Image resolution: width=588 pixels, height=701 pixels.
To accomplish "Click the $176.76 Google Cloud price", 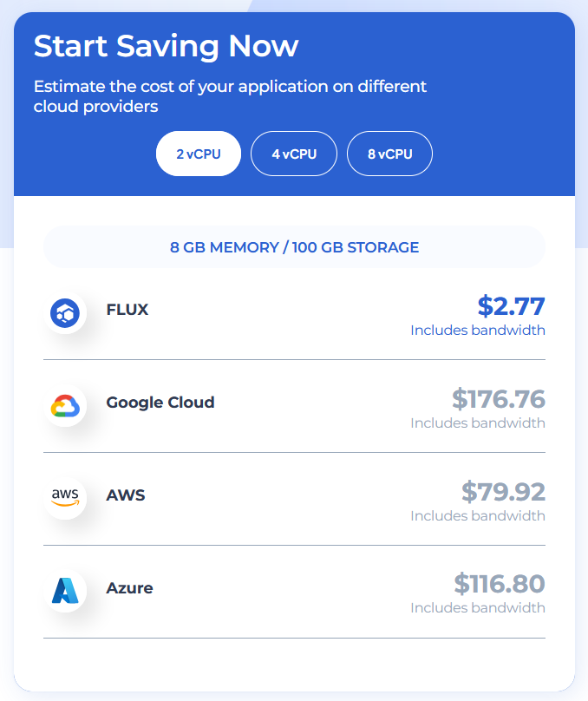I will [498, 399].
